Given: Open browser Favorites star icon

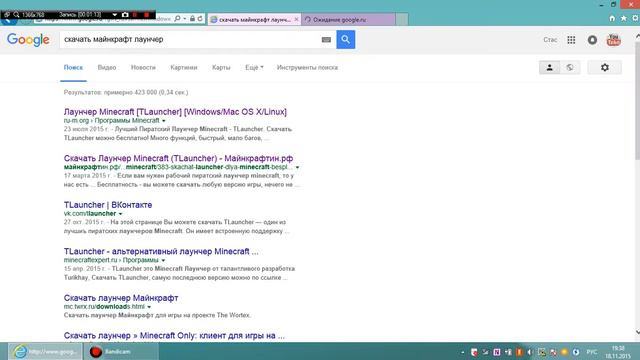Looking at the screenshot, I should pyautogui.click(x=623, y=18).
